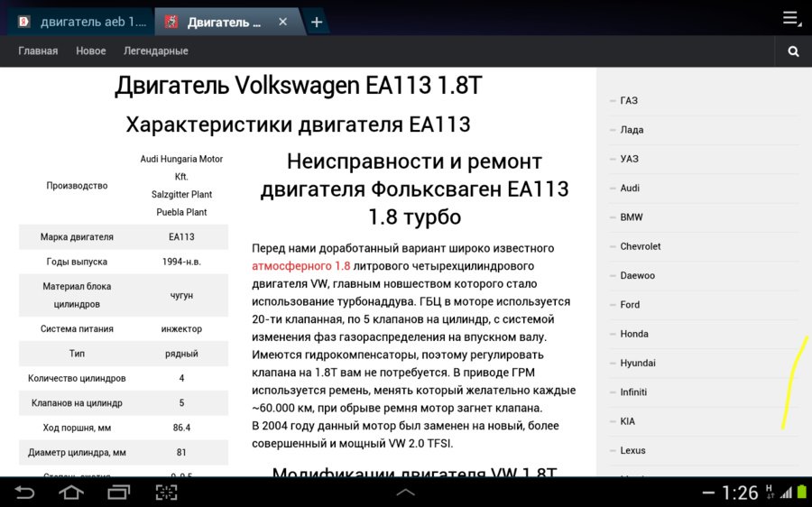The width and height of the screenshot is (812, 507).
Task: Click Клапанов на цилиндр row label
Action: [x=77, y=403]
